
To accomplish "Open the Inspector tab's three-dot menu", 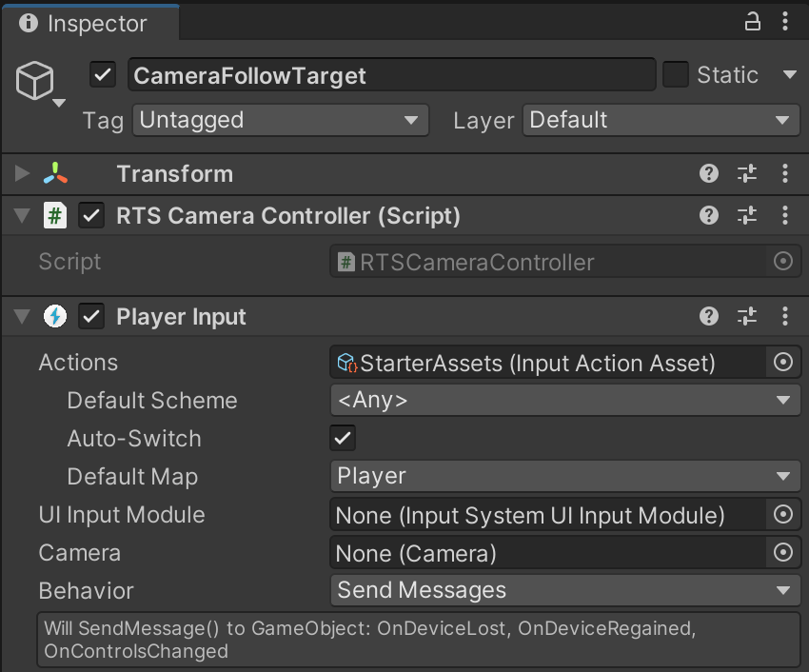I will click(x=784, y=21).
